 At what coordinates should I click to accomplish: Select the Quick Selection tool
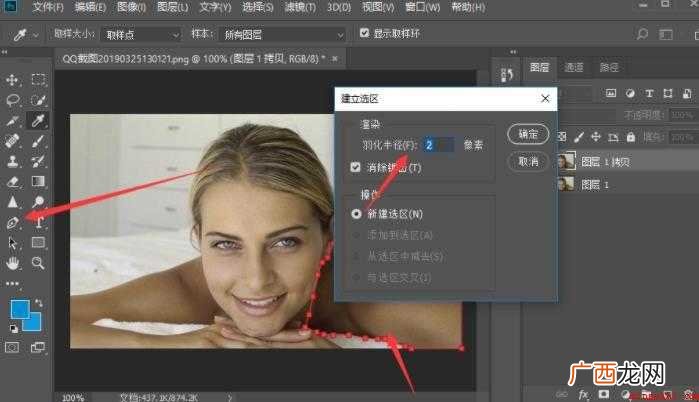38,100
